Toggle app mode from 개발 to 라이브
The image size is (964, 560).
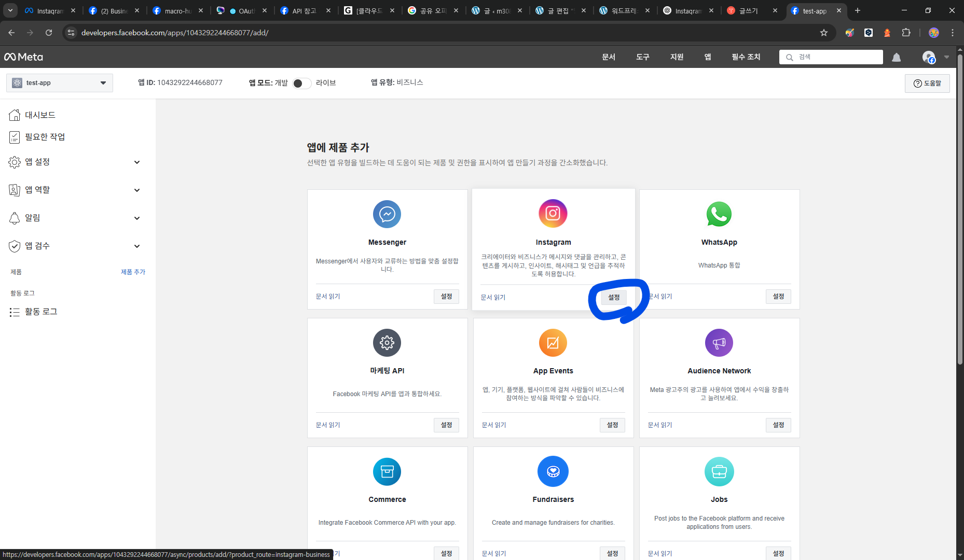301,83
